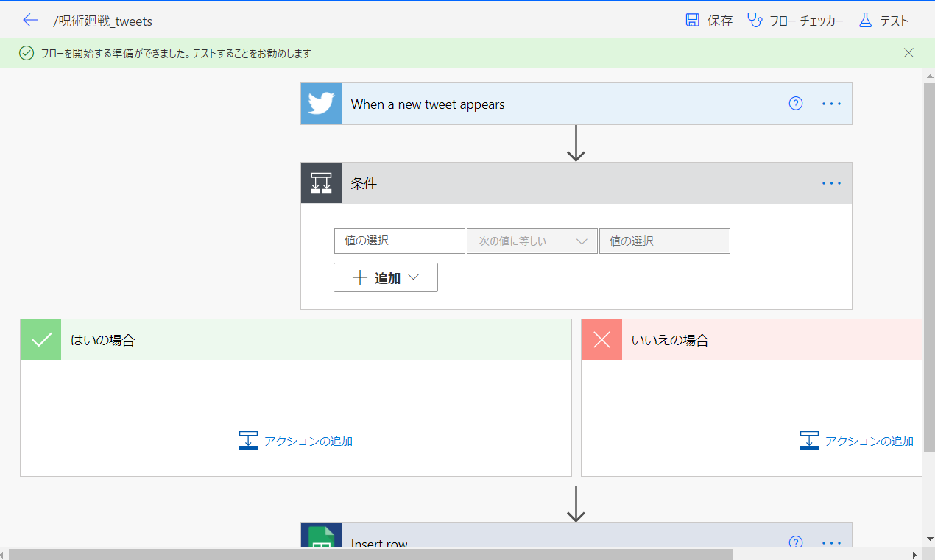This screenshot has width=935, height=560.
Task: Click the Google Sheets Insert row icon
Action: coord(321,537)
